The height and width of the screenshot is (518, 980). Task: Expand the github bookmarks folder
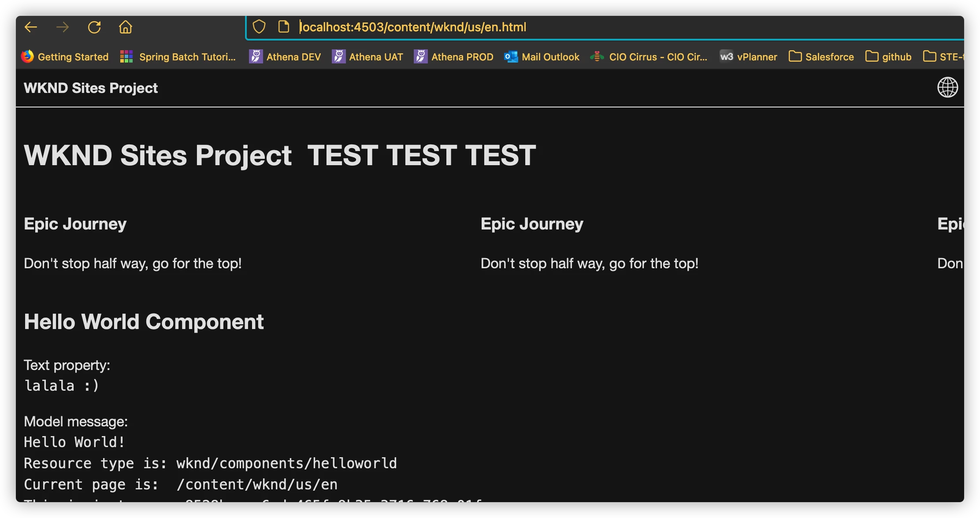coord(888,57)
